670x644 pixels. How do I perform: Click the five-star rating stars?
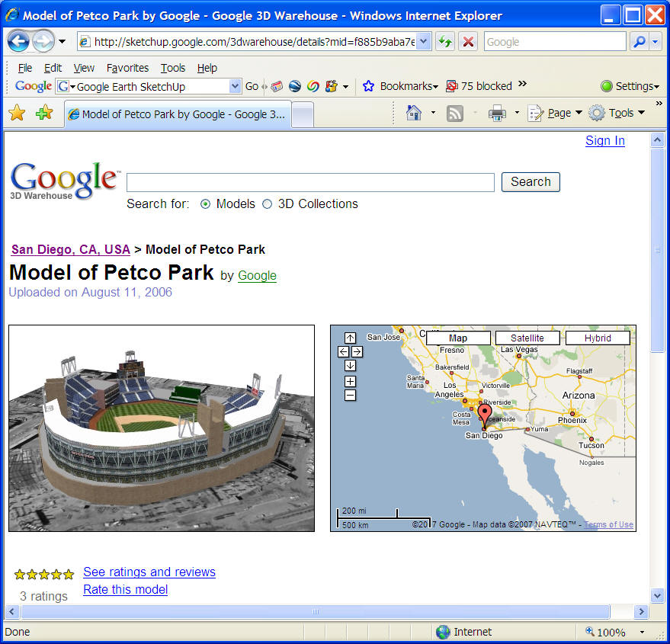pyautogui.click(x=44, y=575)
